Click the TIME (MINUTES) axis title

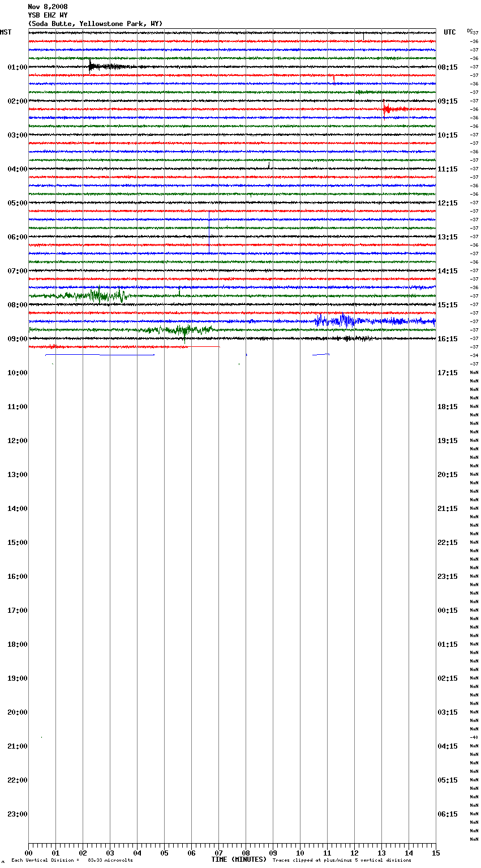(x=239, y=860)
